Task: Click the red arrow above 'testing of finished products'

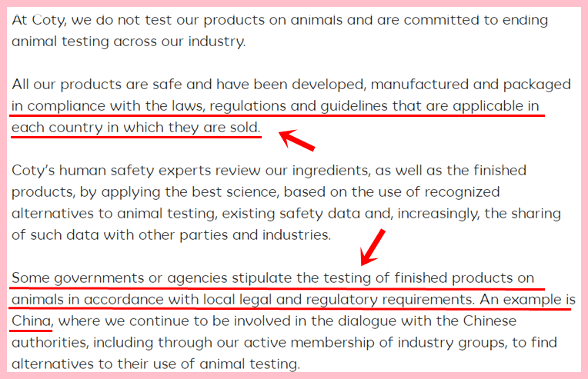Action: (375, 246)
